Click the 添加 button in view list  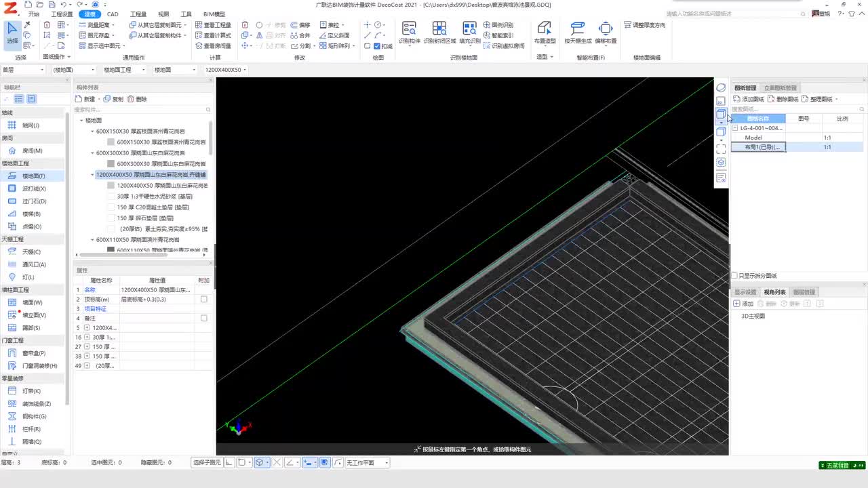(x=744, y=304)
